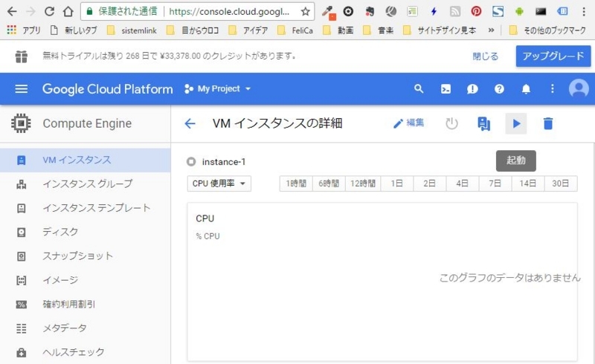Open その他のブックマーク folder

click(547, 30)
